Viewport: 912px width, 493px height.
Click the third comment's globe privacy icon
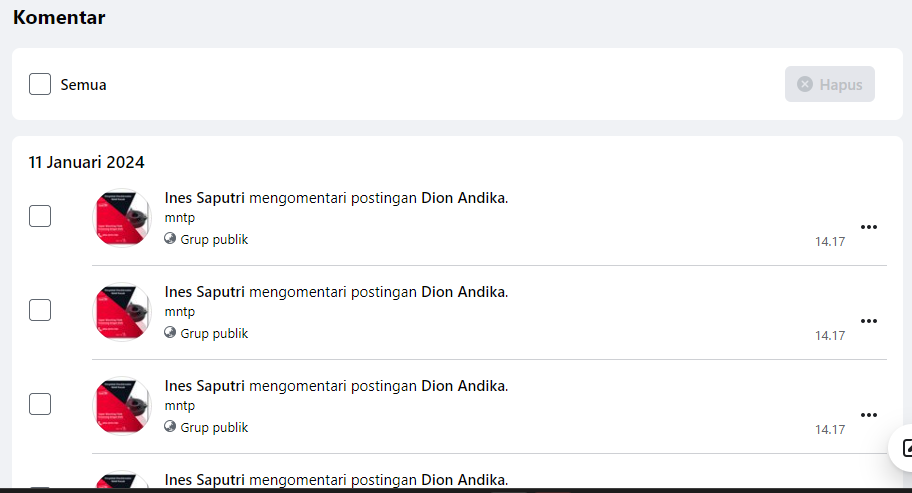(x=170, y=427)
